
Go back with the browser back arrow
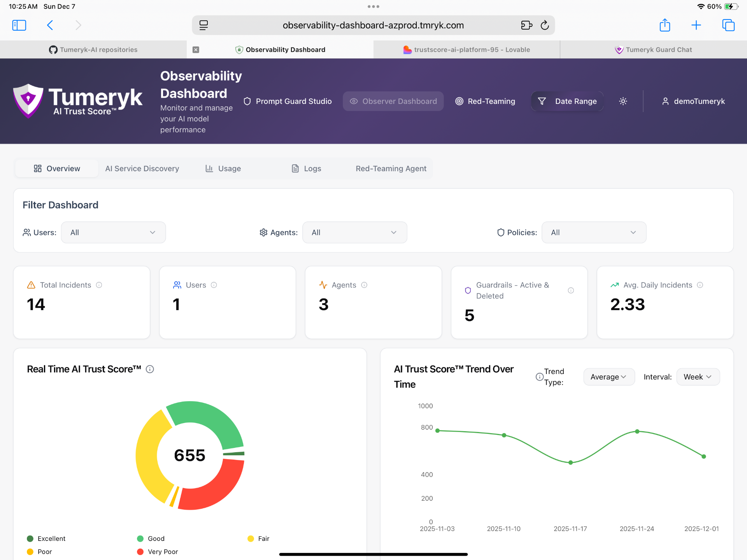point(50,25)
